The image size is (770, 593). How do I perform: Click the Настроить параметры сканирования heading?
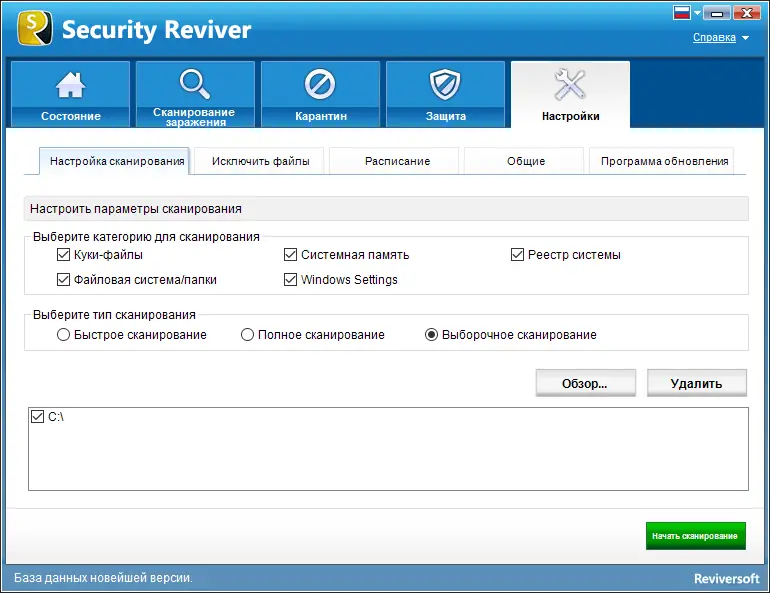(x=136, y=209)
